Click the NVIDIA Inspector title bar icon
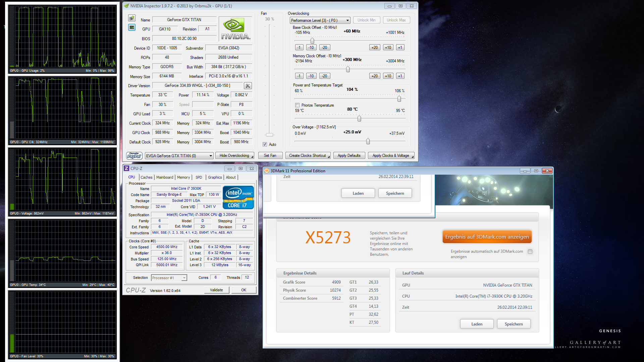 (126, 6)
